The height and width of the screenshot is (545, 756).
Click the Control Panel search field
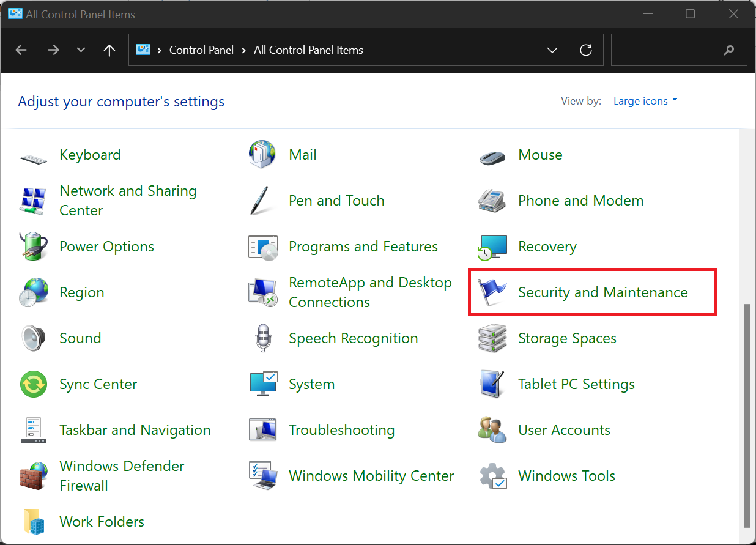(679, 50)
